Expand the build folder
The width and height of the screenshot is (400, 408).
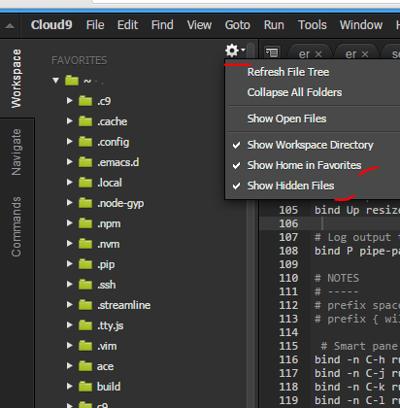coord(69,386)
